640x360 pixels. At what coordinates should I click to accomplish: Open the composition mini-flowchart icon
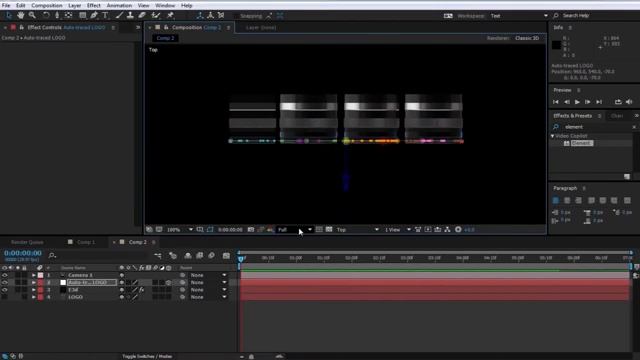coord(158,256)
